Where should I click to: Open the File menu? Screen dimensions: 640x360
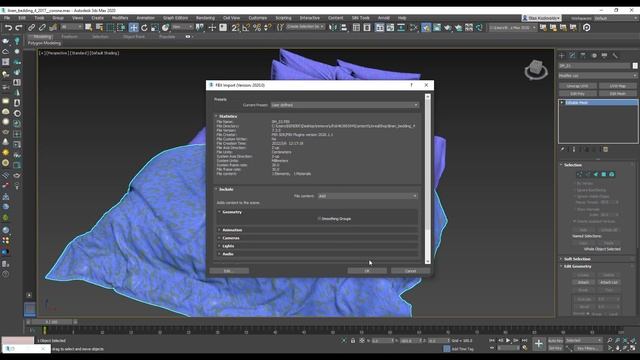(7, 18)
